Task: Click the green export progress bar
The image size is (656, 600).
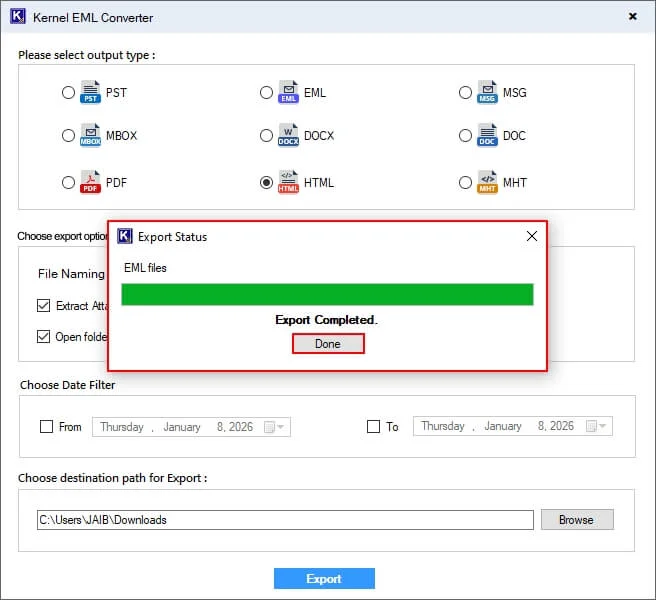Action: point(327,294)
